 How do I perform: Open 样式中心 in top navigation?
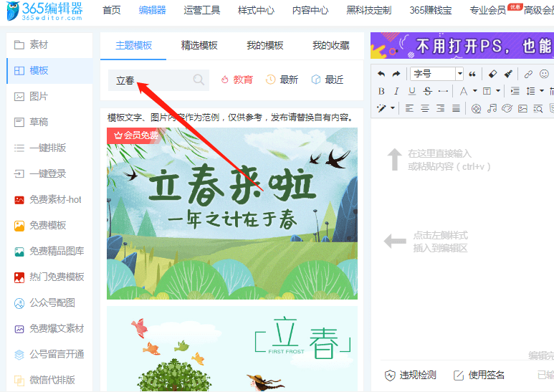[256, 10]
